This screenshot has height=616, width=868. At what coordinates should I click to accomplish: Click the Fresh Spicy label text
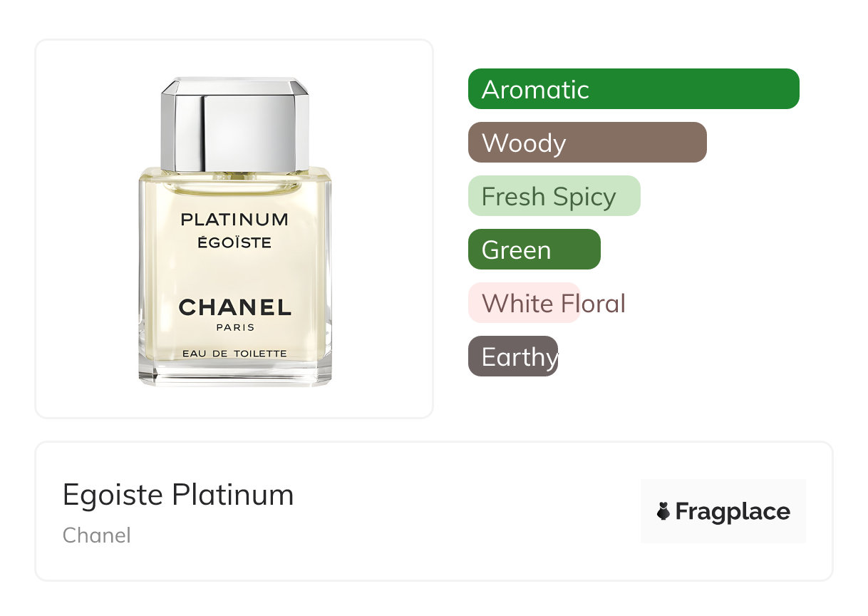click(x=549, y=197)
